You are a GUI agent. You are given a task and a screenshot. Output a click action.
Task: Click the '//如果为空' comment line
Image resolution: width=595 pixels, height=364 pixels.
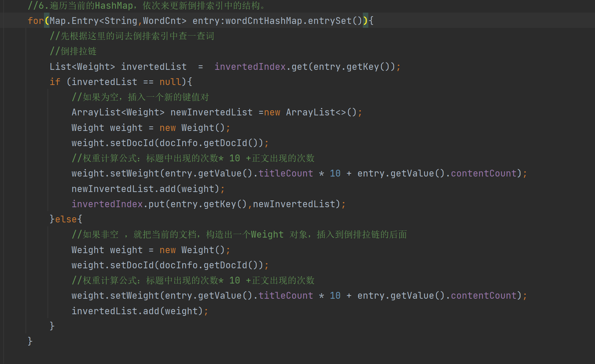[140, 97]
